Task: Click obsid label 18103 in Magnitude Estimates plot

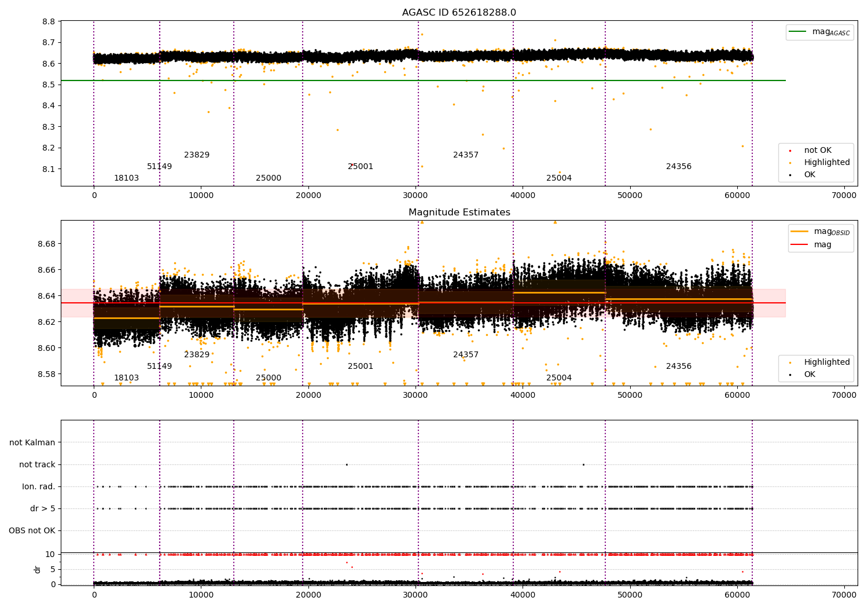Action: [x=126, y=378]
